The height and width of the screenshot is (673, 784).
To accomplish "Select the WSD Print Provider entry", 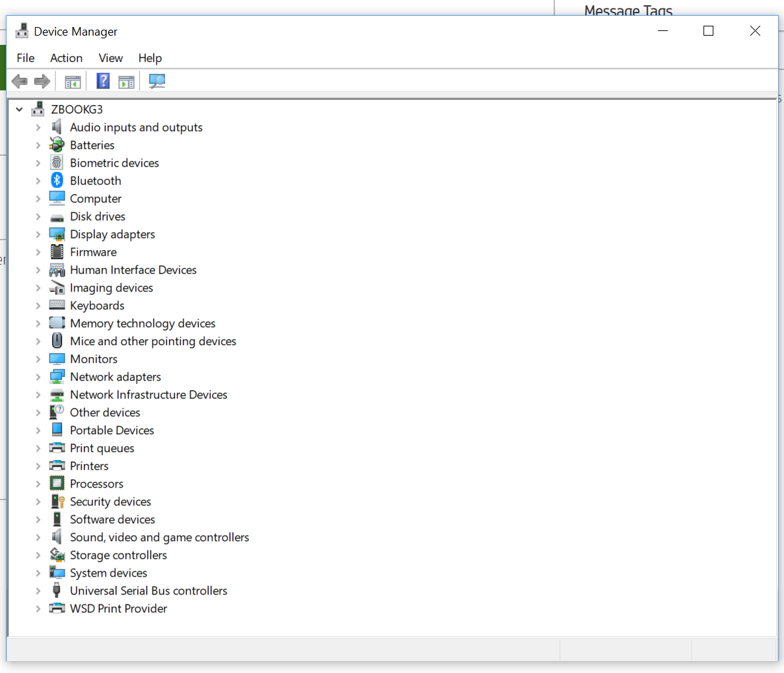I will (117, 608).
